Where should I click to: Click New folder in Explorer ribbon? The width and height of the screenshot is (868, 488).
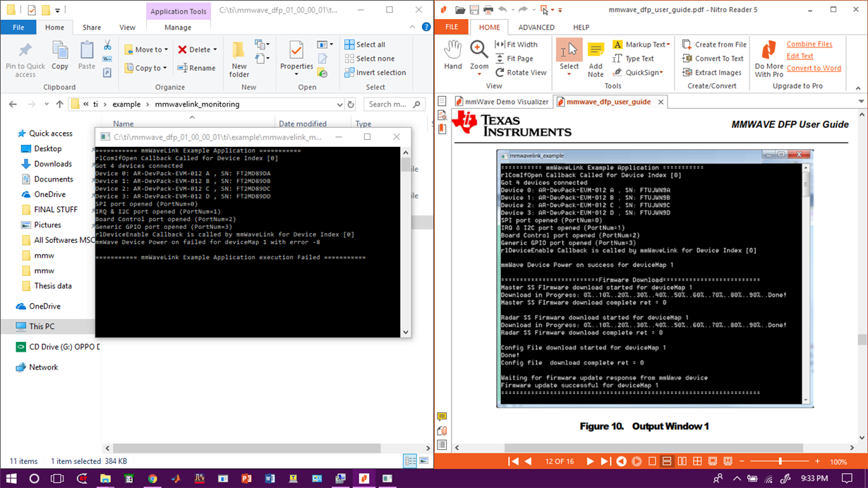click(239, 59)
